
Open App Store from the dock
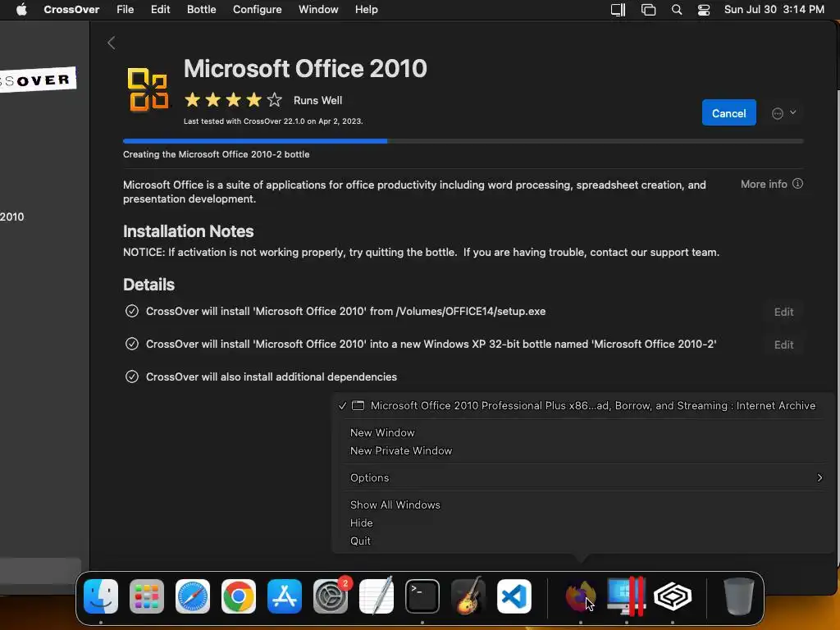[285, 596]
